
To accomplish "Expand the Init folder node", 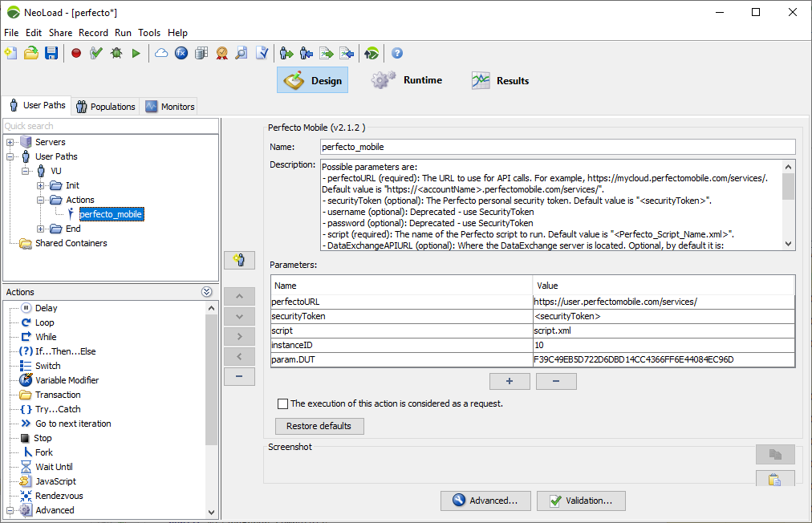I will click(40, 185).
